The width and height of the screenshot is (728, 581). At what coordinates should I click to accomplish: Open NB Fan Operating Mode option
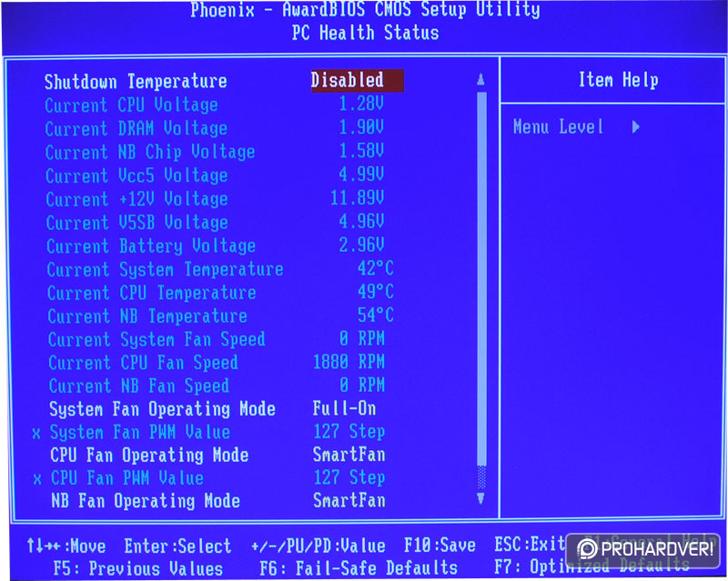146,501
